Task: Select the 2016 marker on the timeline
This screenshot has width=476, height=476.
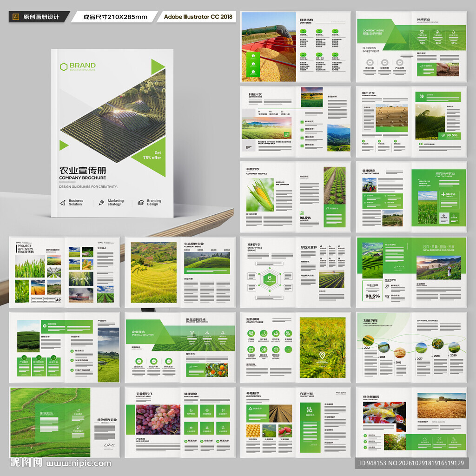Action: tap(397, 363)
